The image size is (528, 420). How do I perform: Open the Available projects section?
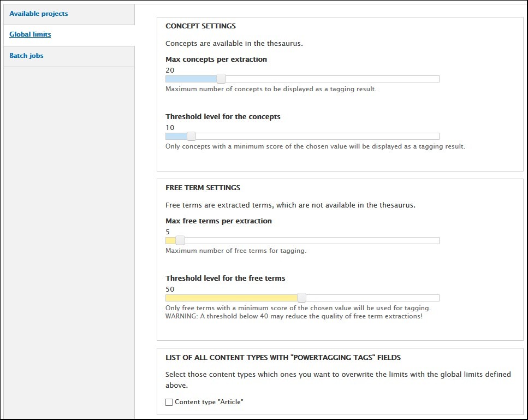[38, 14]
